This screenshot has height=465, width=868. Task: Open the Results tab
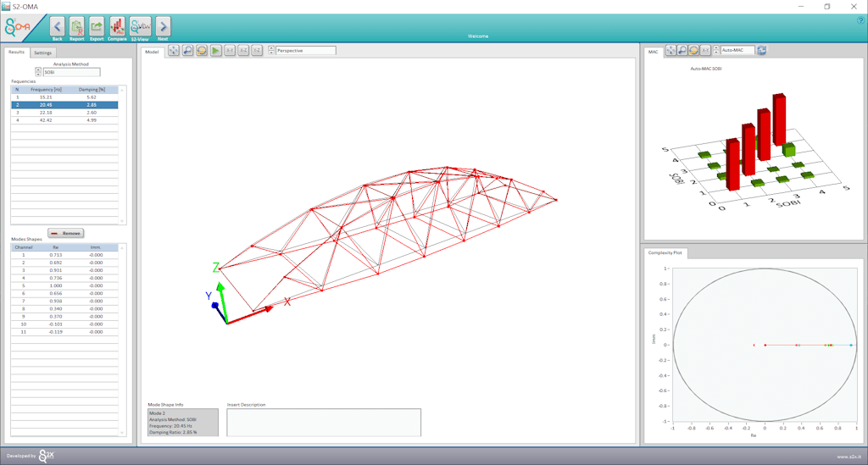[x=17, y=52]
